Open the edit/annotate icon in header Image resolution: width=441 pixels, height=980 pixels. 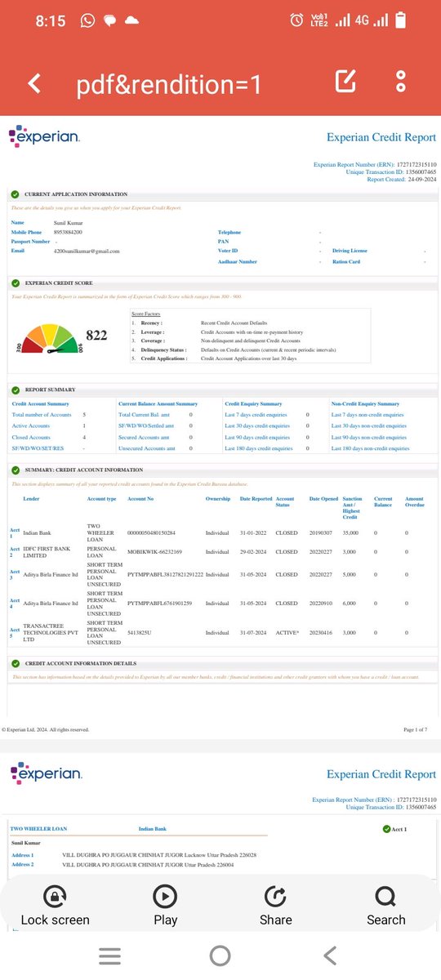(345, 81)
